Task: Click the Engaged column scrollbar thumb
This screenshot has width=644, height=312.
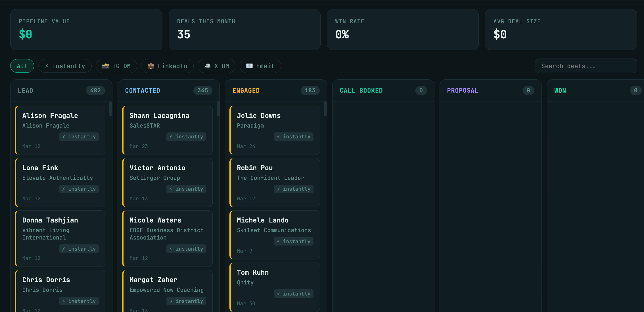Action: [x=325, y=109]
